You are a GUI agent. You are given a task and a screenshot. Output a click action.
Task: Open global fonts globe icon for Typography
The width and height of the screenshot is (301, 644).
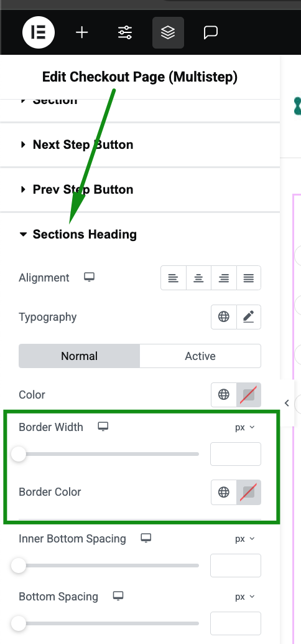tap(223, 316)
